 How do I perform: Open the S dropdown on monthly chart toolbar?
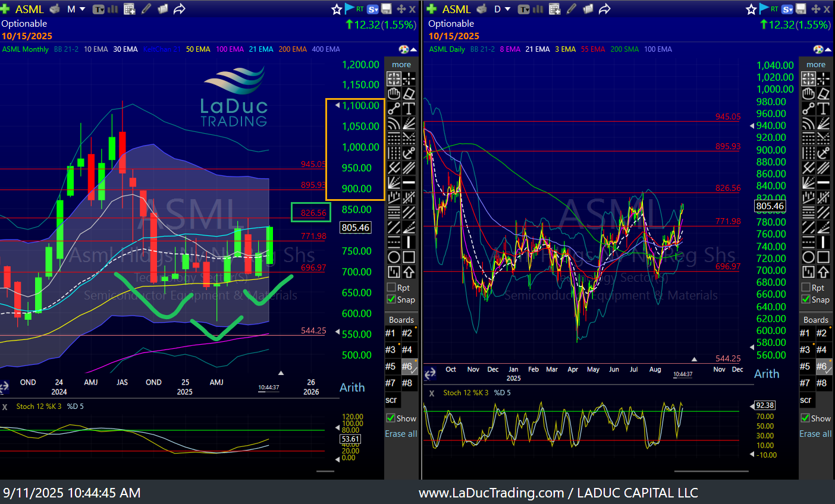click(373, 9)
